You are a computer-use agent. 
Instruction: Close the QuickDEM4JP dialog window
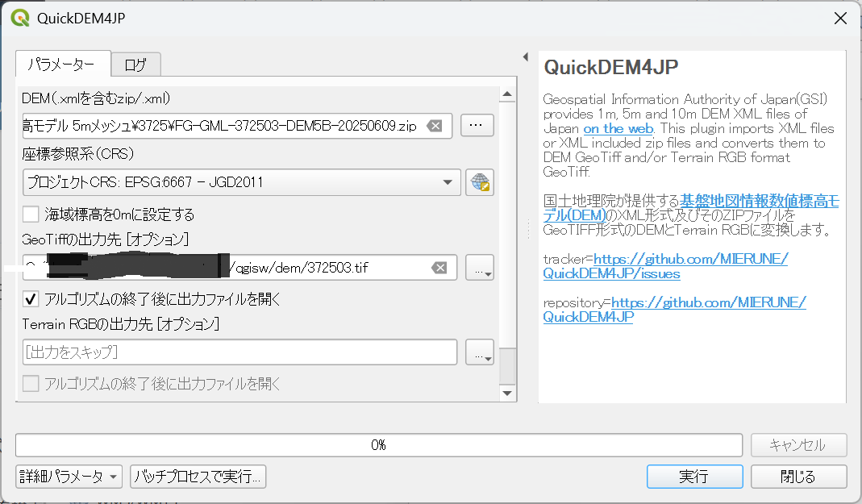coord(840,18)
